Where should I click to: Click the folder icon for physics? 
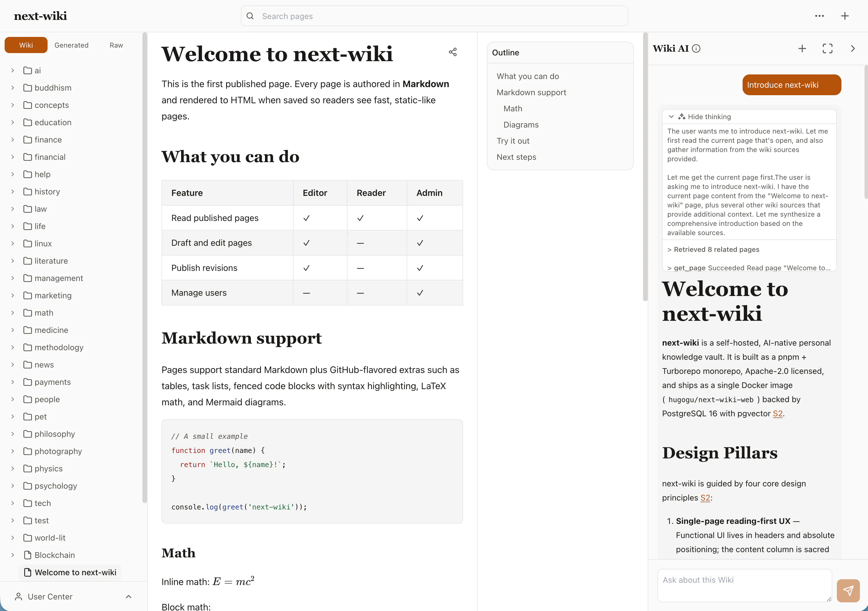pyautogui.click(x=28, y=468)
